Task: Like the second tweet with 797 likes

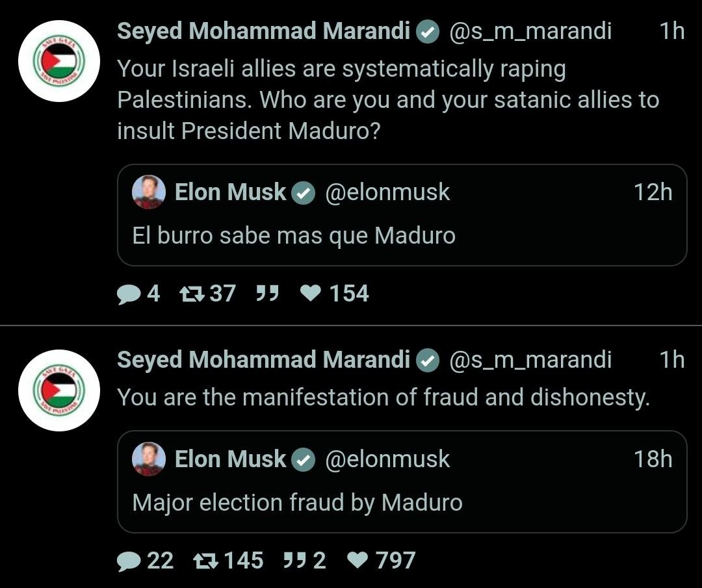Action: click(x=357, y=561)
